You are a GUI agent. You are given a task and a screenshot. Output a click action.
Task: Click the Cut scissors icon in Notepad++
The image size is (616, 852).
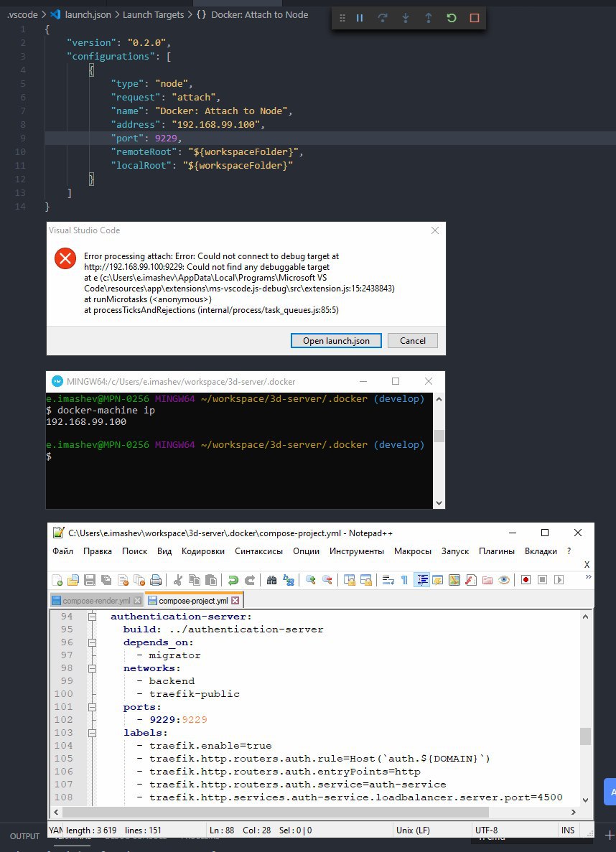(178, 580)
